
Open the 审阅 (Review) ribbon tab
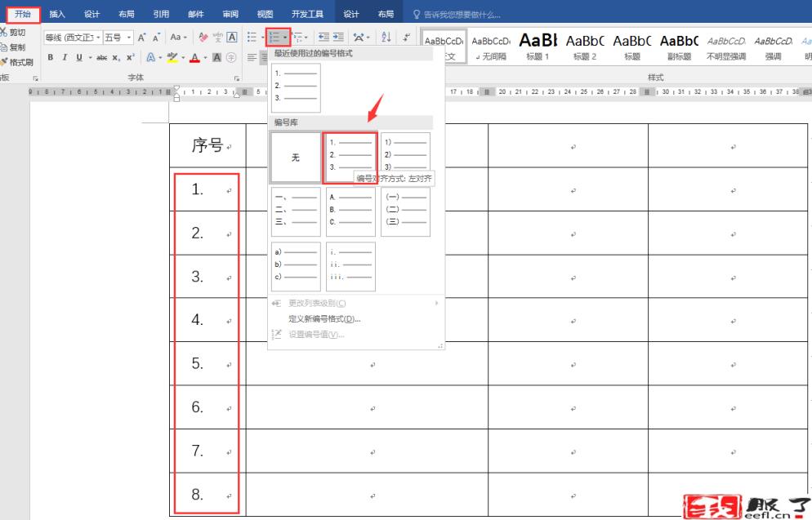point(230,15)
